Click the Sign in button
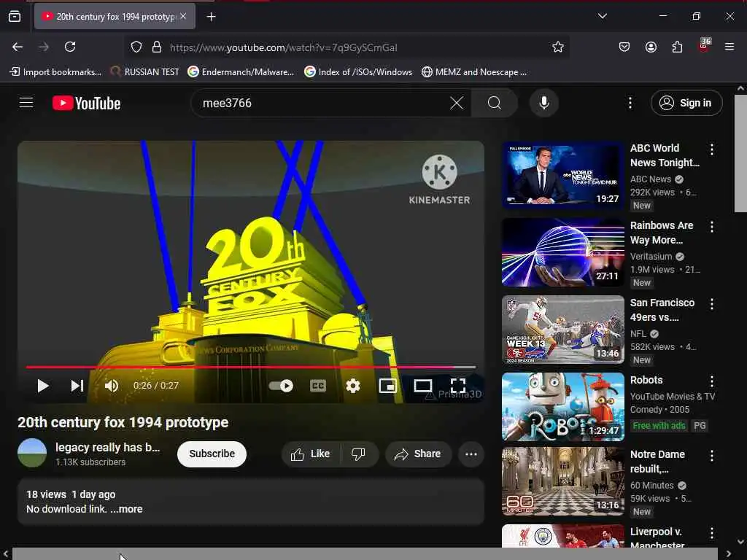 [x=686, y=103]
